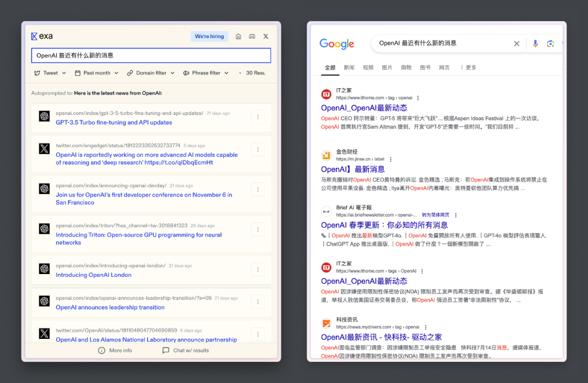Open more options for ithome.com tag result
The width and height of the screenshot is (588, 383).
pos(418,98)
